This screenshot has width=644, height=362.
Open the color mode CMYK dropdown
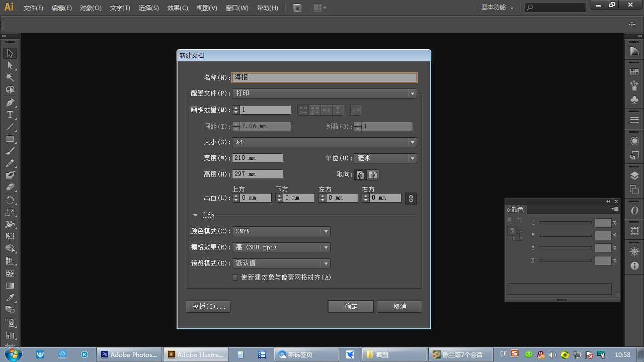pos(281,231)
